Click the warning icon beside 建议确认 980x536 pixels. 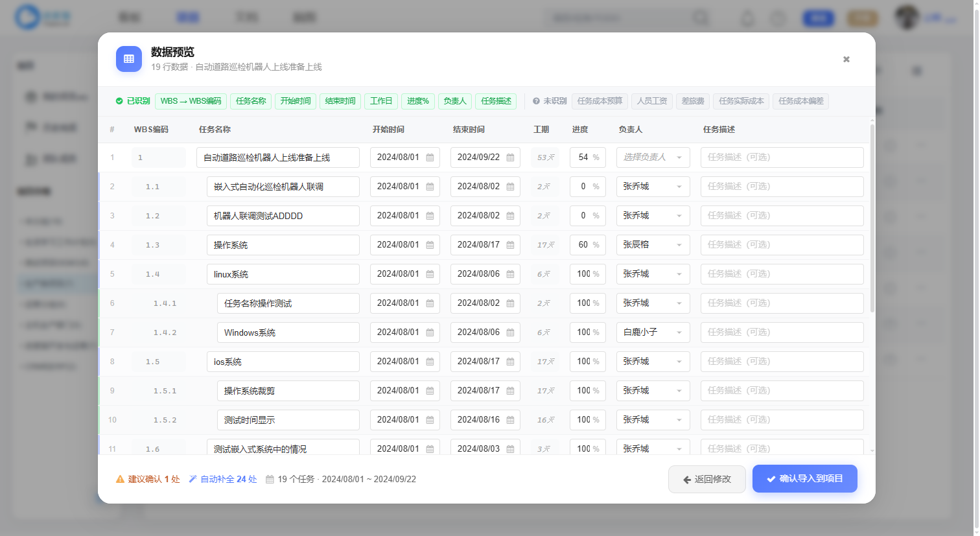pyautogui.click(x=120, y=480)
